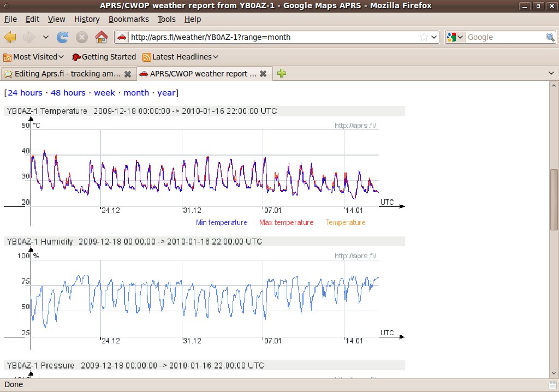Image resolution: width=559 pixels, height=392 pixels.
Task: Switch to Editing Aprs.fi tab
Action: [x=66, y=74]
